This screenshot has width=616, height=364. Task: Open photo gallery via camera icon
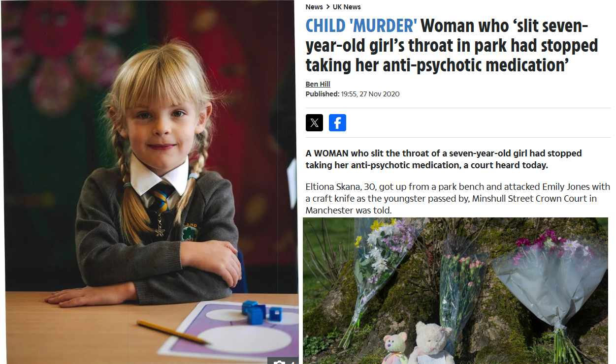[279, 364]
